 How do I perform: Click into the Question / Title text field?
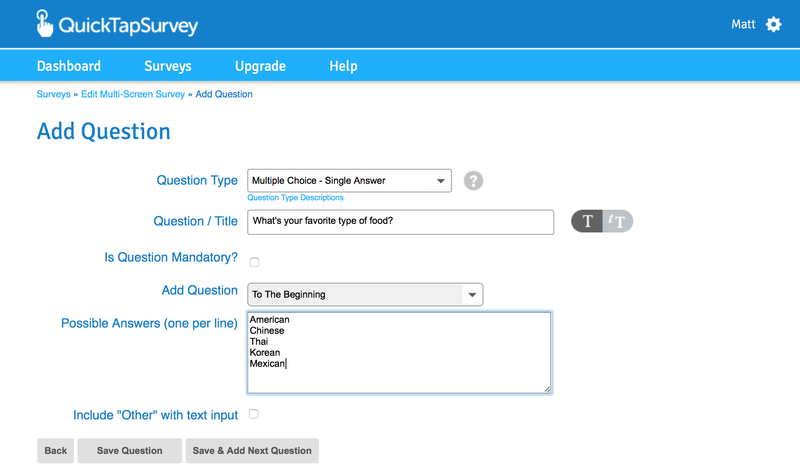pos(400,221)
